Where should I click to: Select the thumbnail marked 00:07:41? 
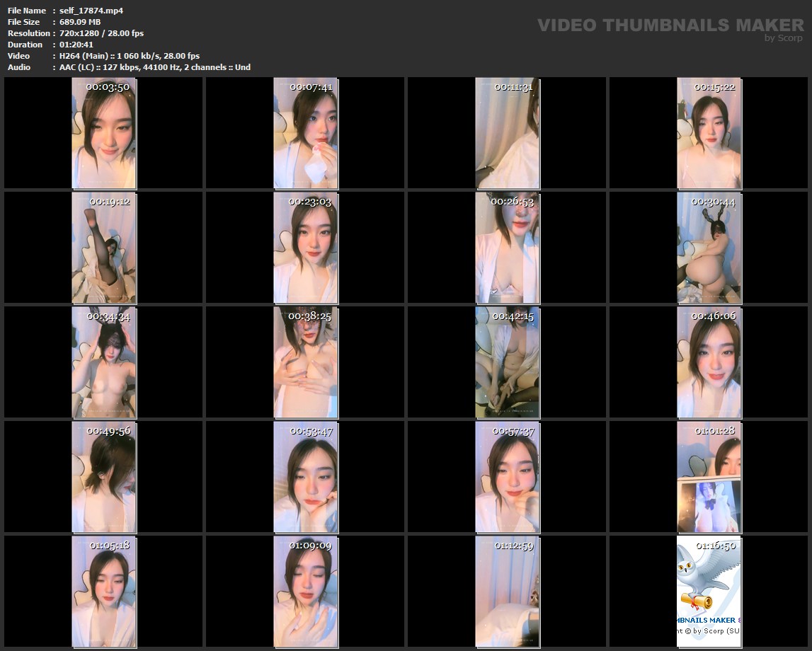coord(306,133)
